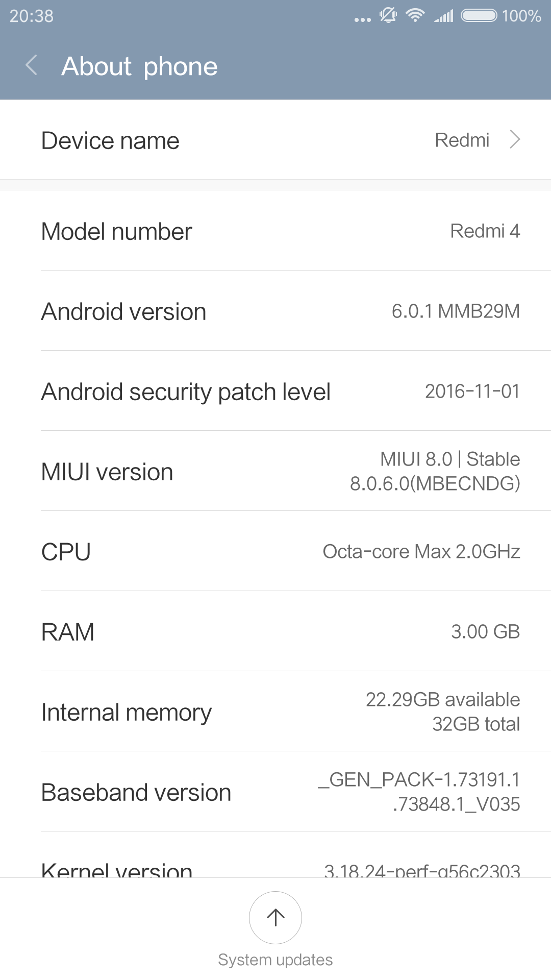Viewport: 551px width, 980px height.
Task: Tap the cellular signal bars icon
Action: [444, 16]
